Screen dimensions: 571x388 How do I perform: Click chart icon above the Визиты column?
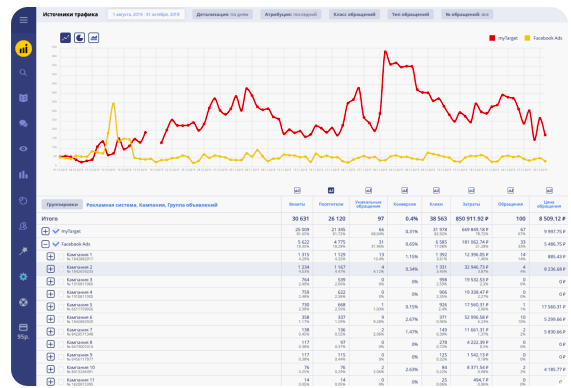coord(297,190)
